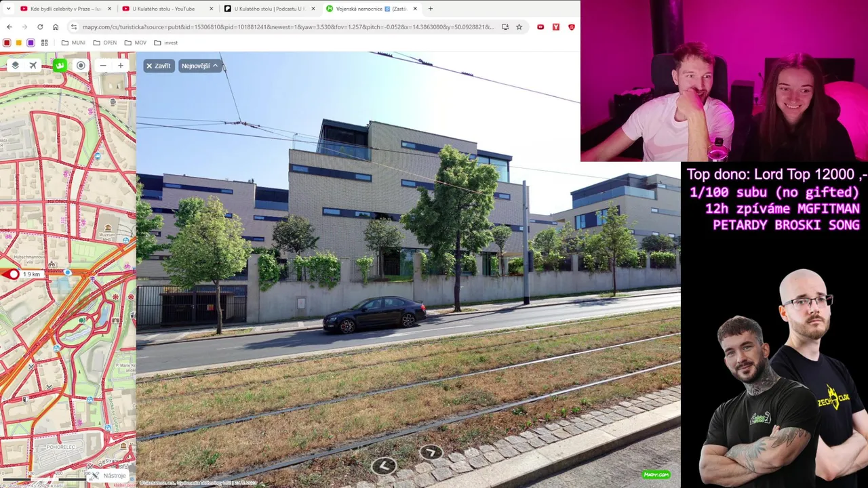Image resolution: width=868 pixels, height=488 pixels.
Task: Open the red Y extension icon
Action: (556, 27)
